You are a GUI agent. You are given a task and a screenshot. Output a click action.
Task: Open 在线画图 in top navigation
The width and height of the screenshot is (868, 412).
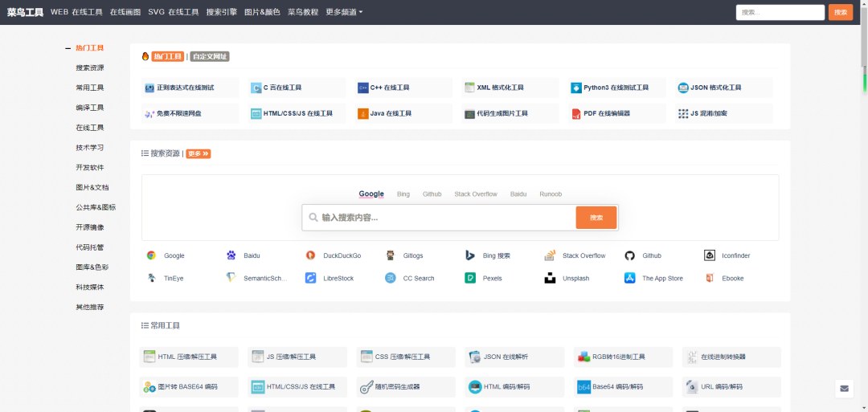coord(125,12)
